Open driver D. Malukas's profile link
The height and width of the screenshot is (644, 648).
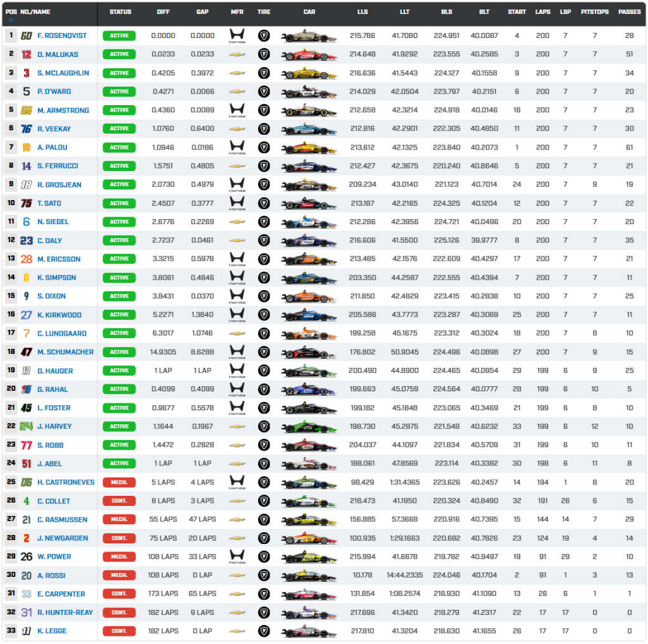pos(58,54)
